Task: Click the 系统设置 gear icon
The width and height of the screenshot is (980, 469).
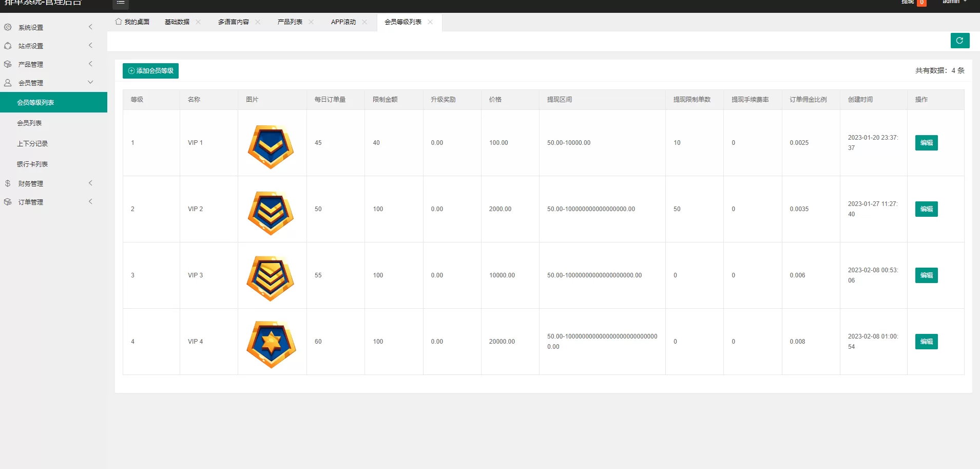Action: (8, 27)
